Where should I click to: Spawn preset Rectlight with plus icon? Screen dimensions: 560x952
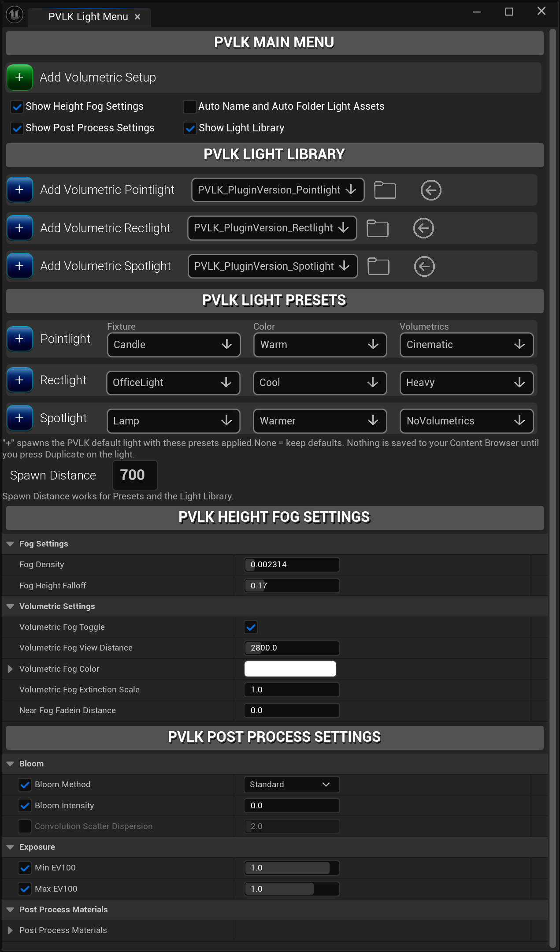pos(20,380)
